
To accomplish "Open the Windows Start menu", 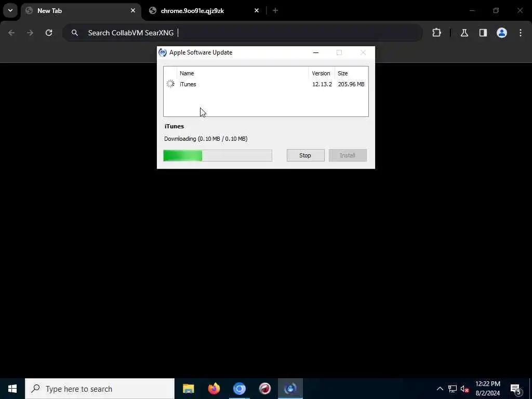I will pyautogui.click(x=12, y=389).
